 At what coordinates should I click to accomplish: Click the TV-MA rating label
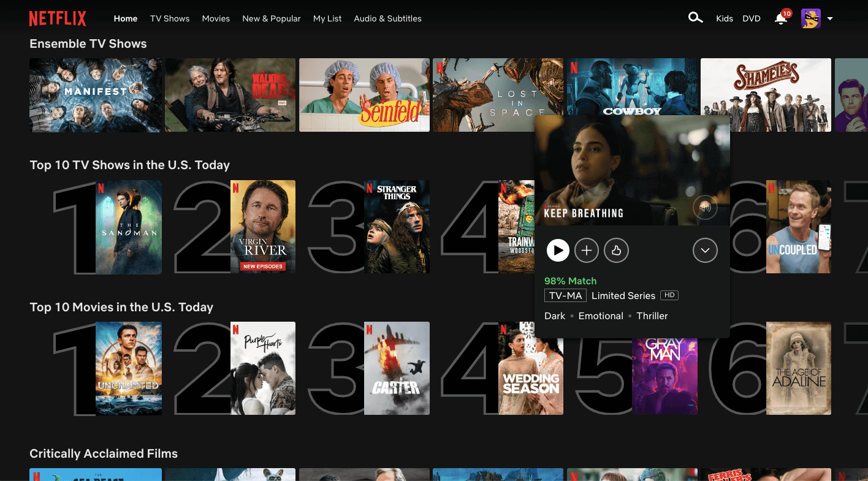pos(565,295)
